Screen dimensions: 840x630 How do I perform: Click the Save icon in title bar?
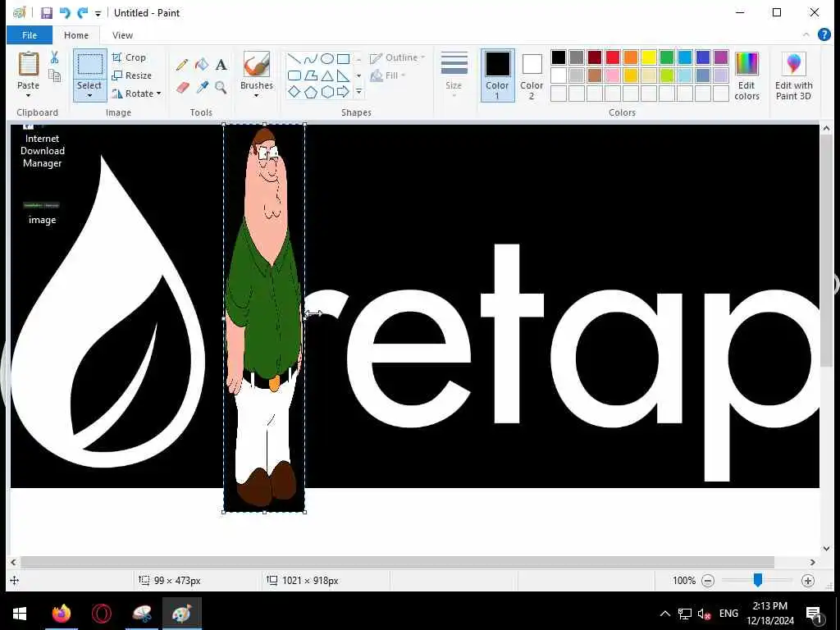(x=47, y=13)
